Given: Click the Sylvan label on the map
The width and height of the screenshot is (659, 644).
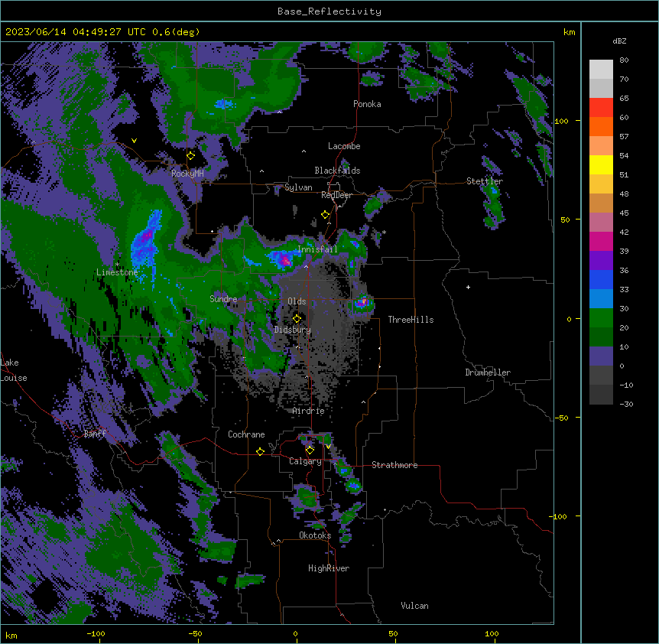Looking at the screenshot, I should pos(298,187).
